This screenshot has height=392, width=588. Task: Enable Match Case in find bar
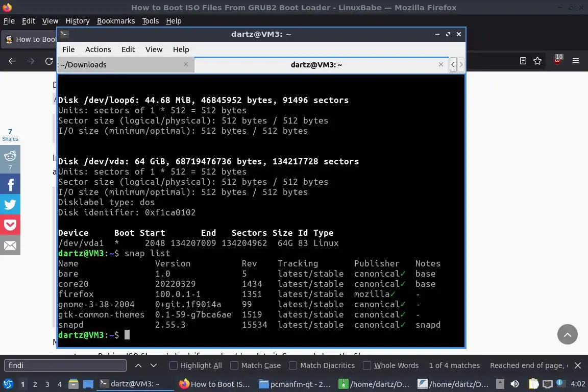click(256, 365)
